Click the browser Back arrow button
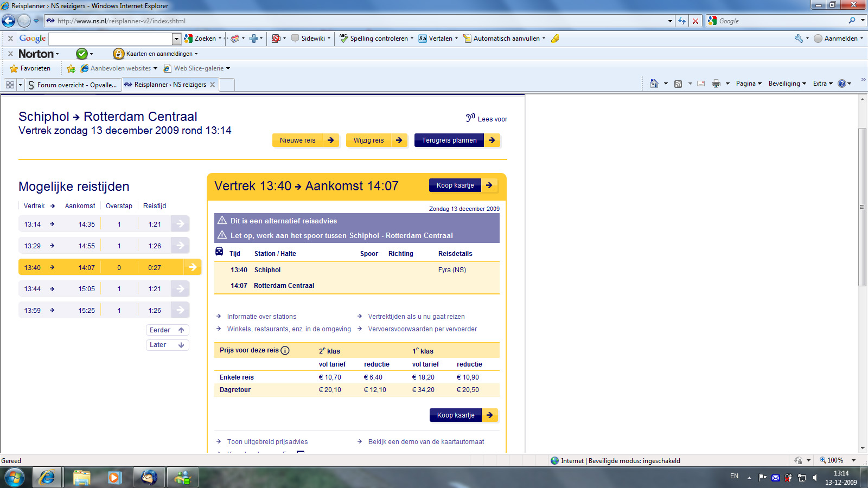This screenshot has height=488, width=868. point(9,21)
